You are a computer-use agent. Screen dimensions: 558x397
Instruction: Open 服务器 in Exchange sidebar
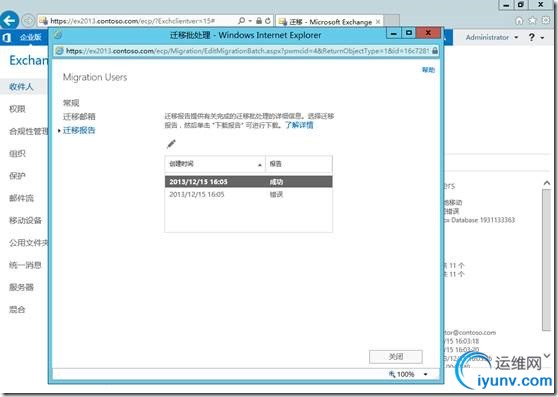tap(21, 287)
